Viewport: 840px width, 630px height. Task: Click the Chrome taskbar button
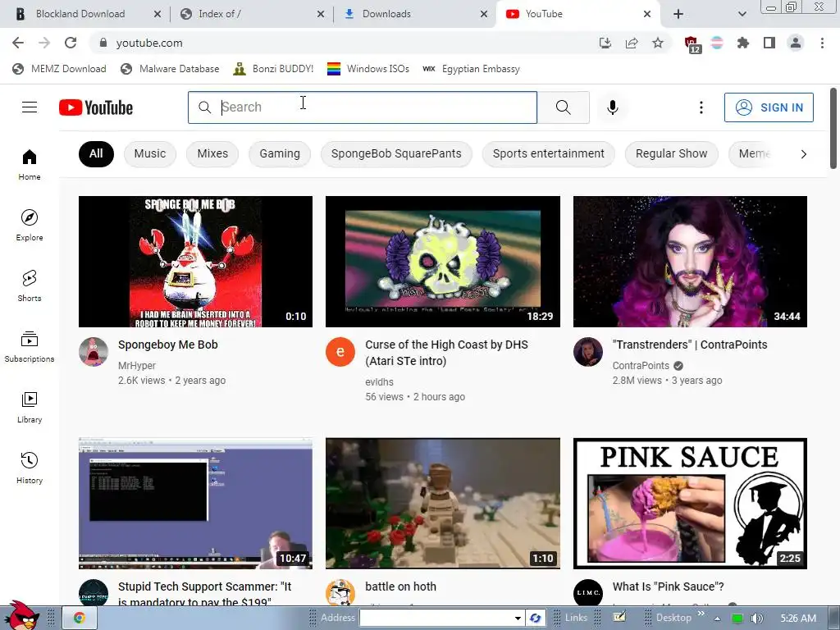(x=80, y=619)
